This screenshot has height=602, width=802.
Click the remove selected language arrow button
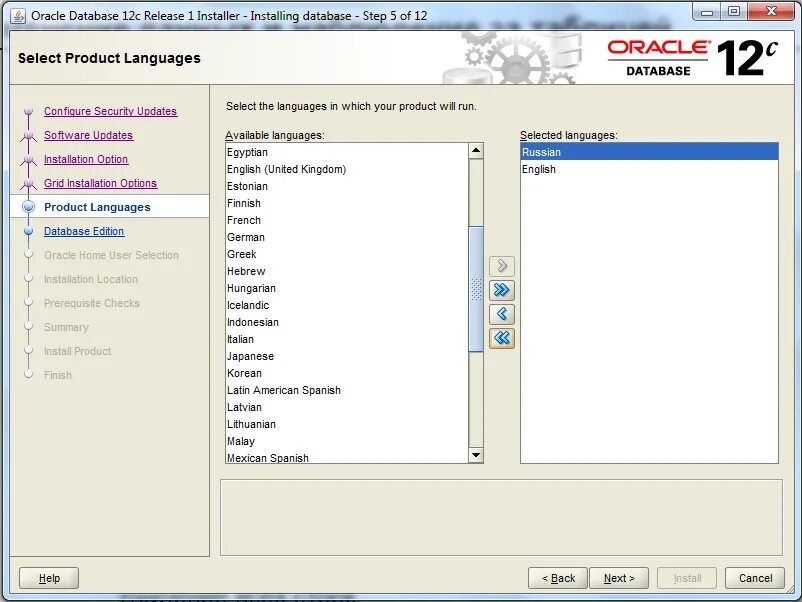tap(502, 314)
